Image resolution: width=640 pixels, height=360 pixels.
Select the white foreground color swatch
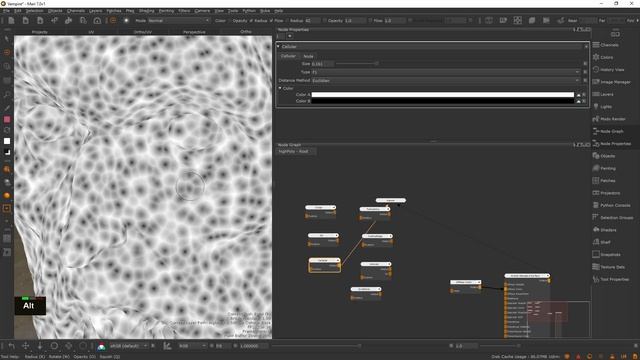pos(7,141)
